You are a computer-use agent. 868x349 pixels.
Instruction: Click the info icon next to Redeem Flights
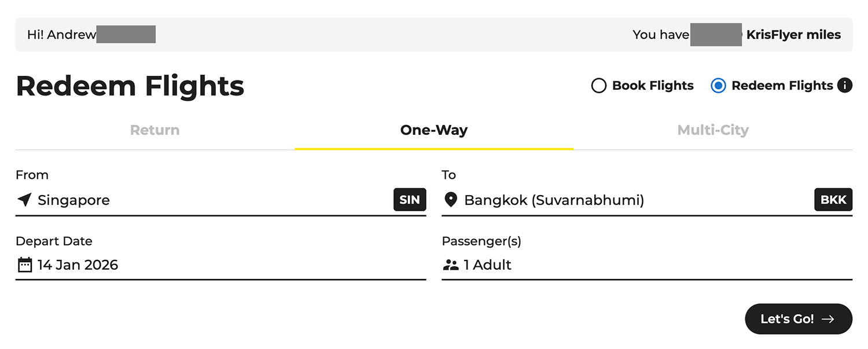click(845, 86)
